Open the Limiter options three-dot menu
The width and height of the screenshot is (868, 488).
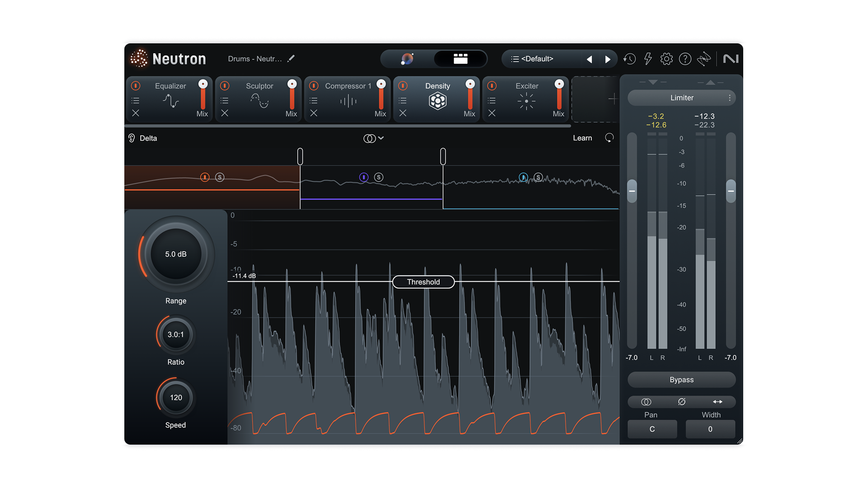(729, 98)
